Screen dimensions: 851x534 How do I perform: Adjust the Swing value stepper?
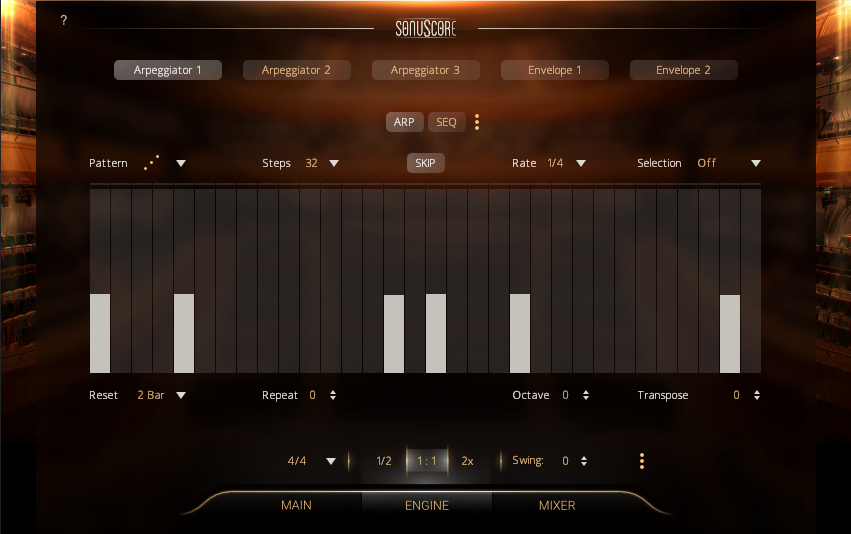point(584,461)
